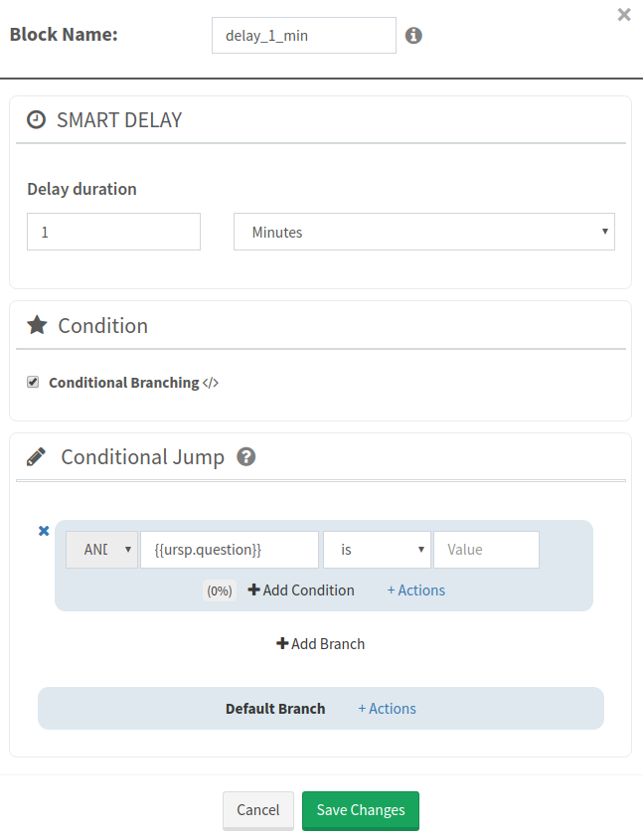Click the info icon beside Block Name
Screen dimensions: 643x840
[413, 36]
